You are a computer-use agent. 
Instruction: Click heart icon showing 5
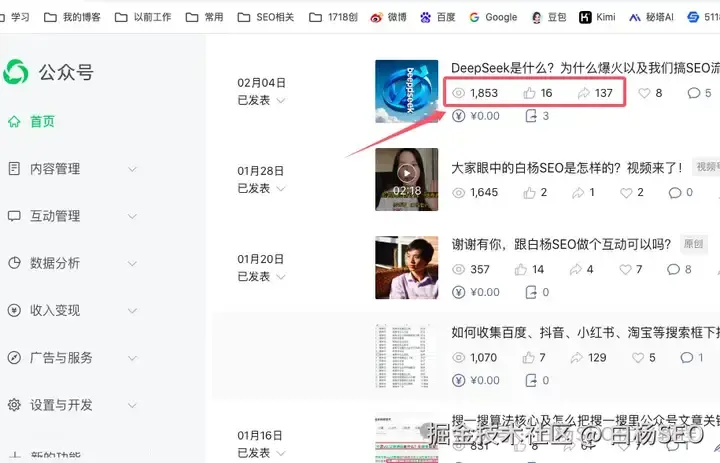click(638, 357)
